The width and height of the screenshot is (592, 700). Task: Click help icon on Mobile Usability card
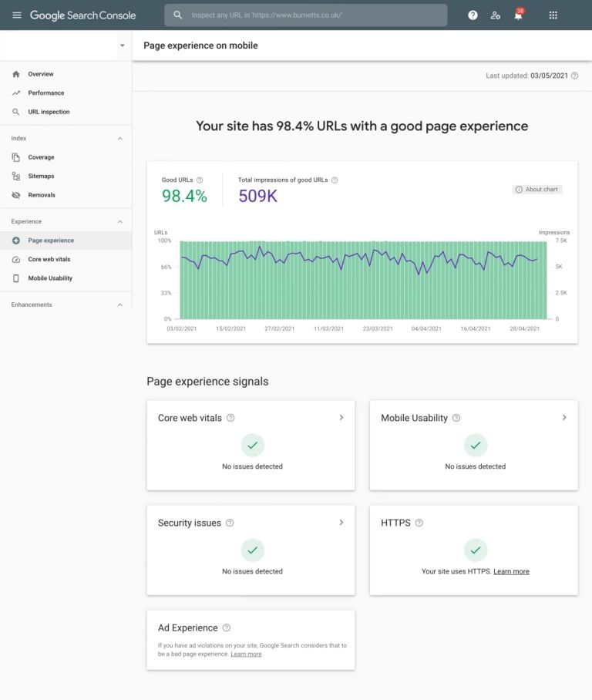click(456, 418)
